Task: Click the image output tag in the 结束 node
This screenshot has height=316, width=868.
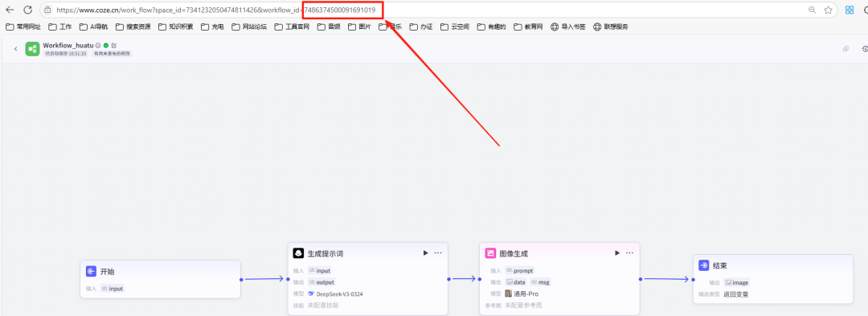Action: point(737,283)
